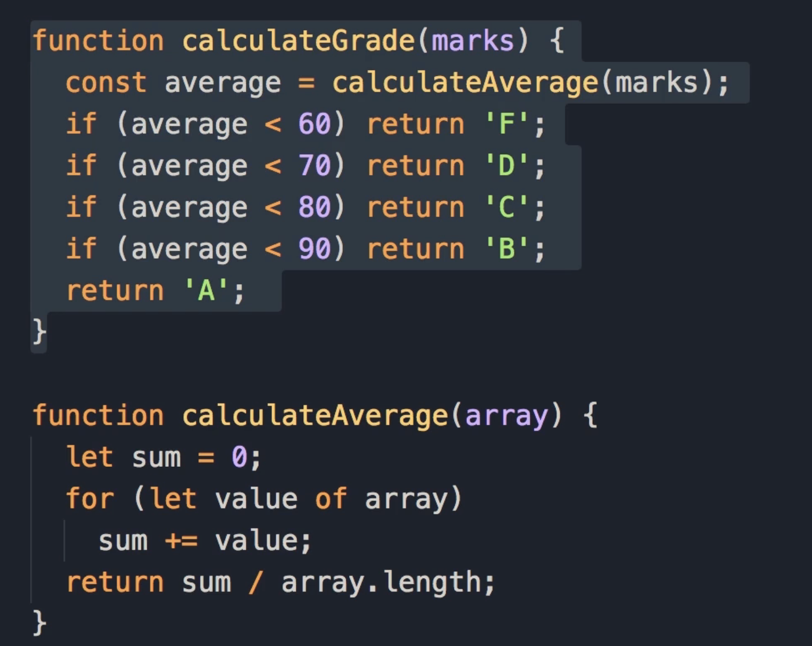Image resolution: width=812 pixels, height=646 pixels.
Task: Click the 0 in let sum declaration
Action: tap(239, 458)
